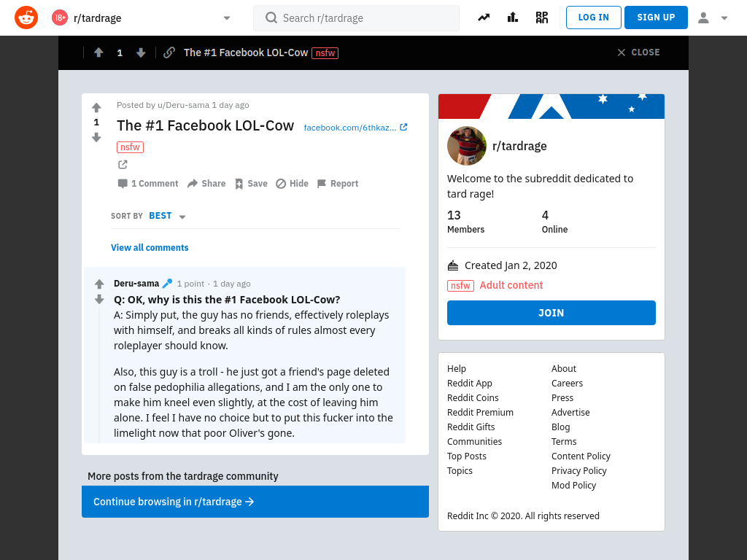The width and height of the screenshot is (747, 560).
Task: Open the Blog footer link
Action: tap(560, 427)
